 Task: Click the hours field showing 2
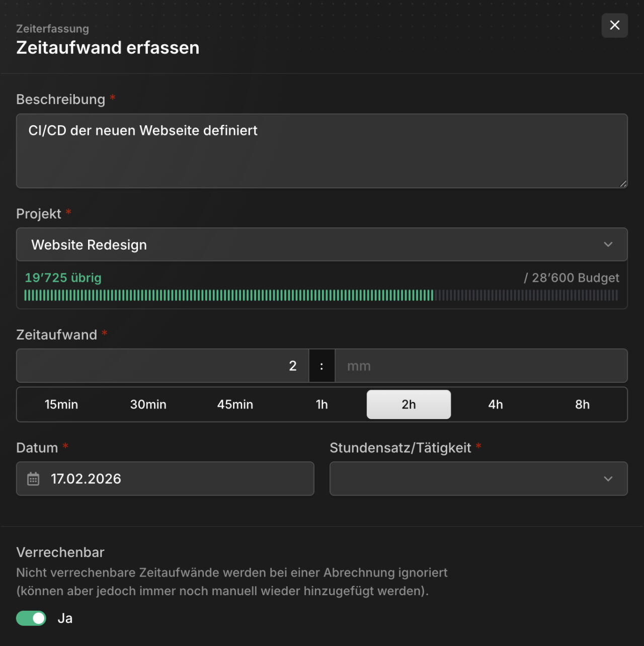(163, 366)
